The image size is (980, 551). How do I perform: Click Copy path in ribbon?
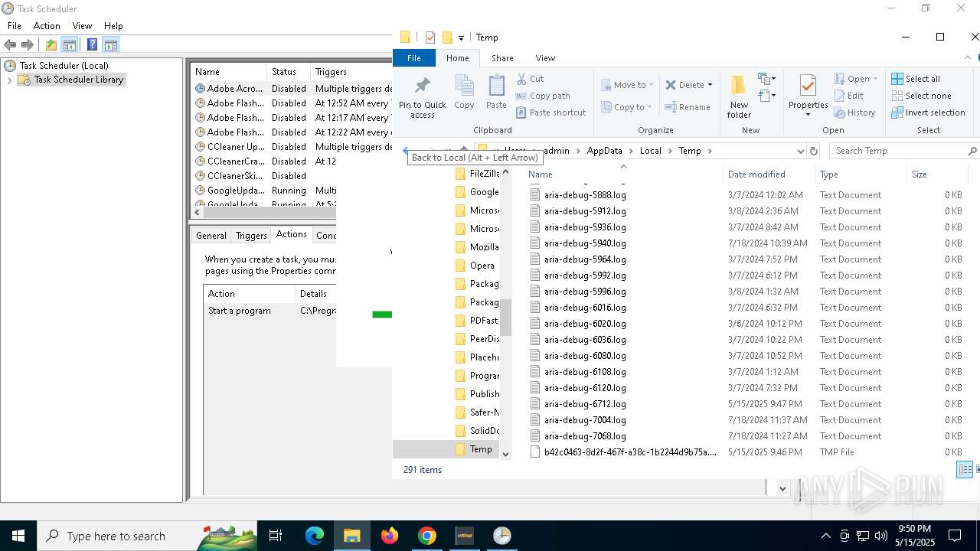(x=543, y=96)
